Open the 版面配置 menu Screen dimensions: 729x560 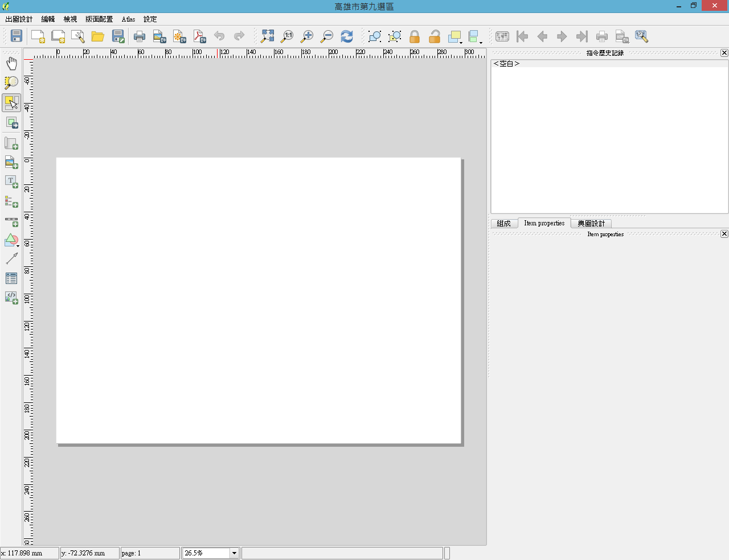(x=99, y=19)
